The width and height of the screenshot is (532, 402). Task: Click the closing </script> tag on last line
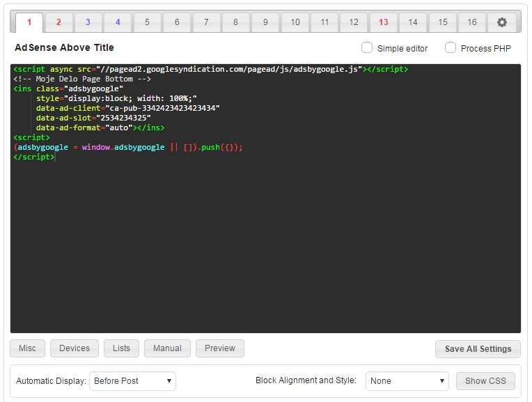(34, 157)
